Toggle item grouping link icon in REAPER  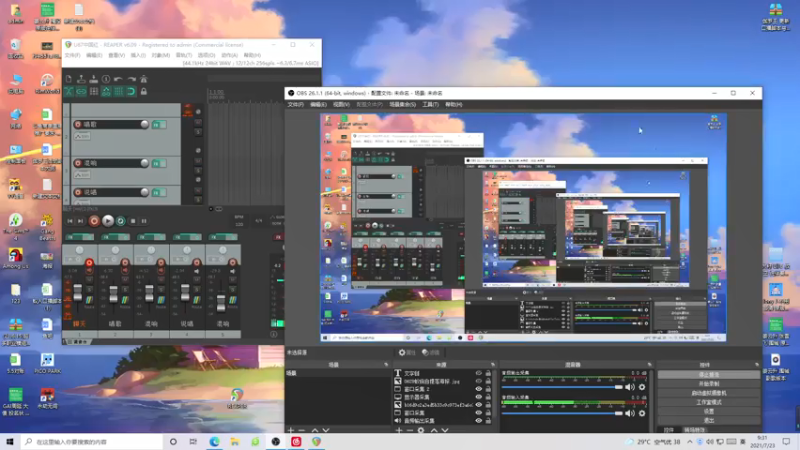coord(81,91)
